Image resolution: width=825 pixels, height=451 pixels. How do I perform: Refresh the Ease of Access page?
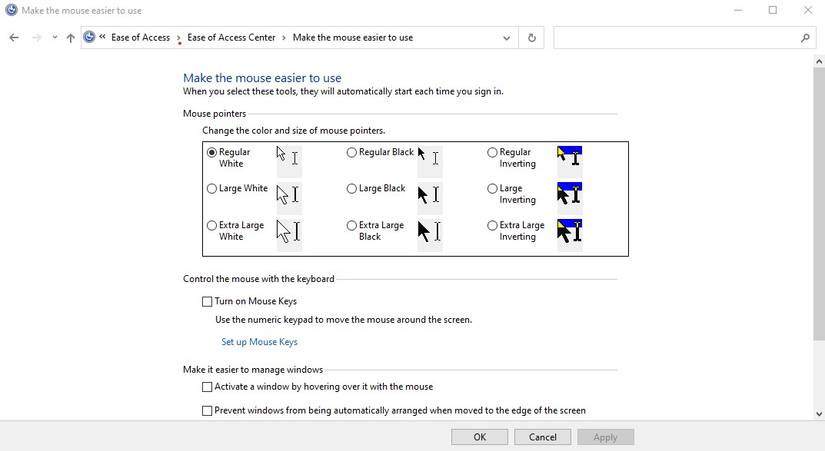click(x=531, y=38)
